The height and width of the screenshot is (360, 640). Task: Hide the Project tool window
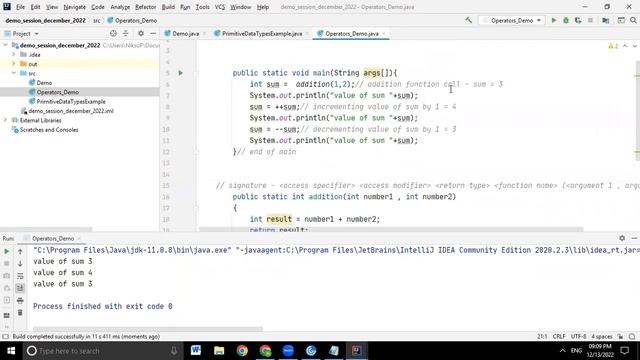coord(153,33)
